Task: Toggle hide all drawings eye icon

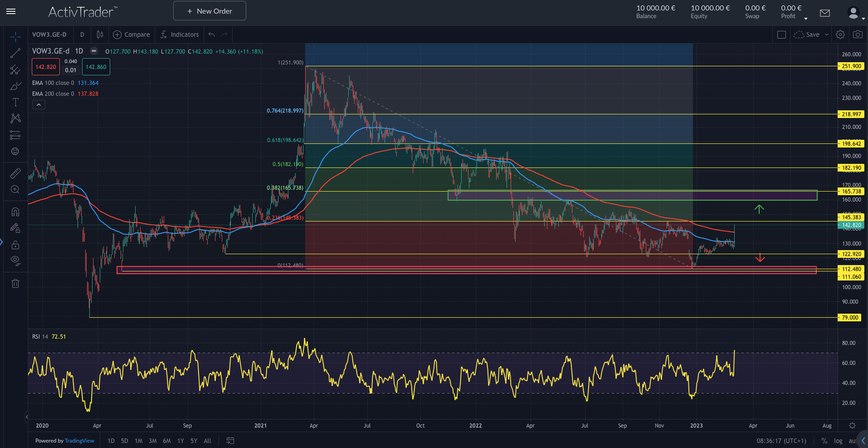Action: [x=15, y=261]
